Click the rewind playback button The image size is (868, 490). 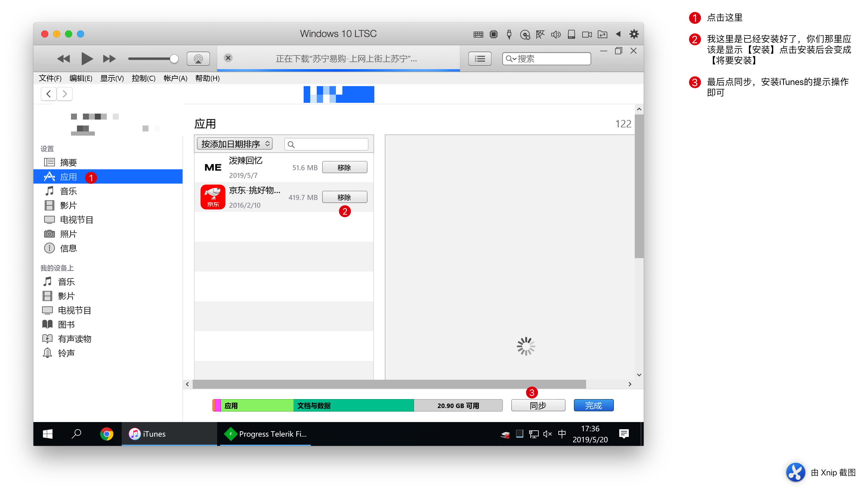click(63, 59)
